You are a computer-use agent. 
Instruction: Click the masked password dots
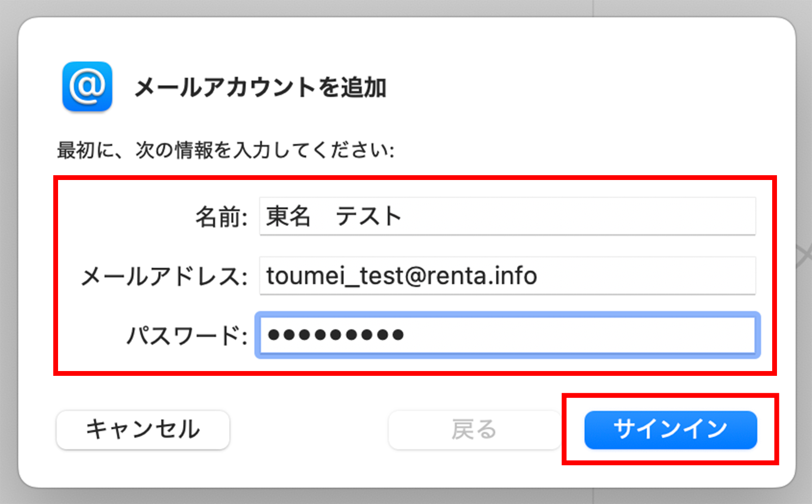[335, 335]
